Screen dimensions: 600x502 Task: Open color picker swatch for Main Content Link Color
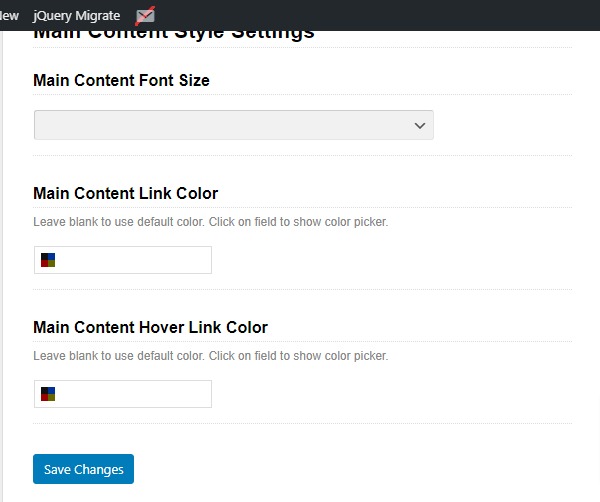tap(48, 260)
